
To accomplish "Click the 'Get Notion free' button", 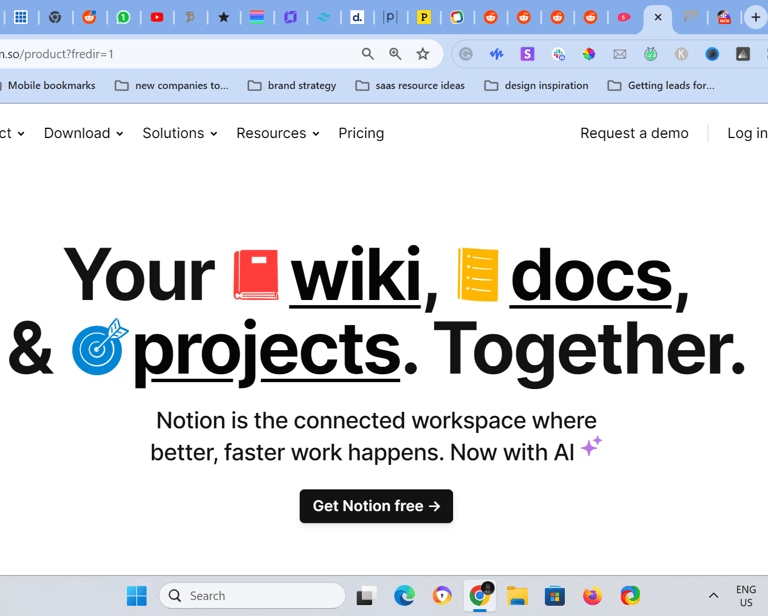I will 376,506.
